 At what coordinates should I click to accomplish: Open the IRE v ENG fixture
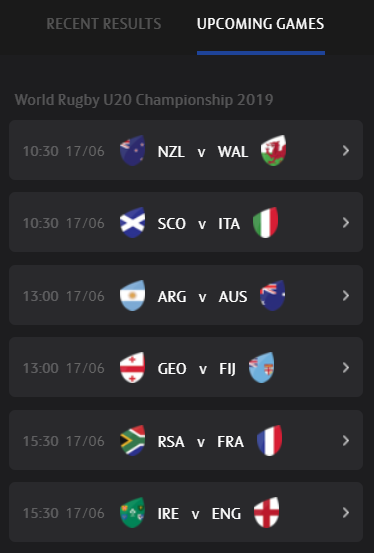pyautogui.click(x=186, y=512)
